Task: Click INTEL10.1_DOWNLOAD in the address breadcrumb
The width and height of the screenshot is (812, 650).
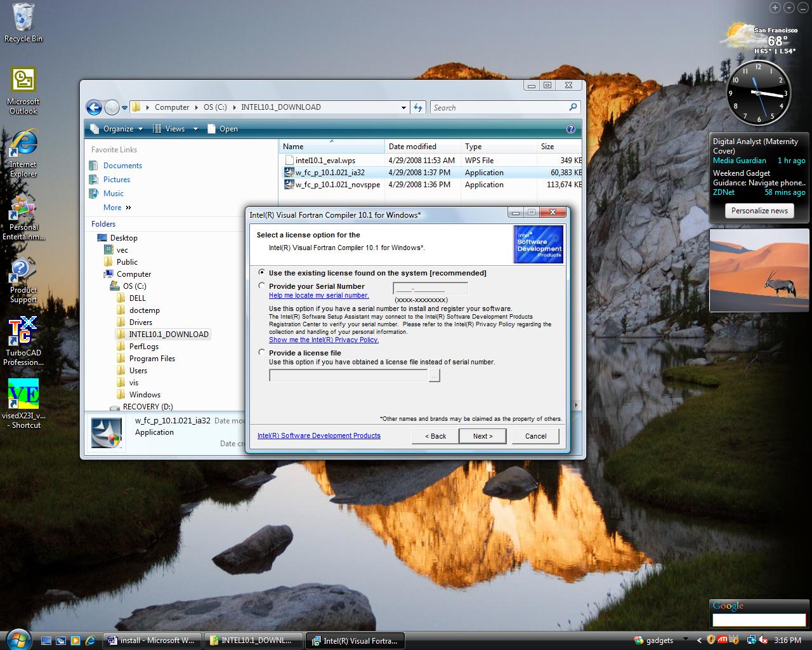Action: coord(281,107)
